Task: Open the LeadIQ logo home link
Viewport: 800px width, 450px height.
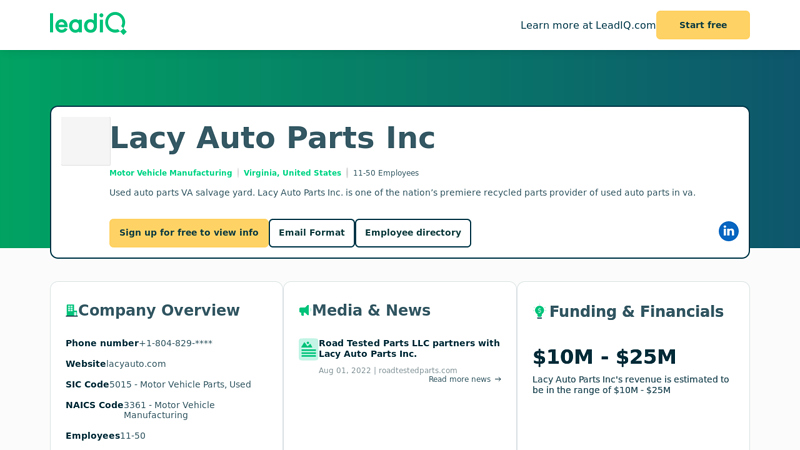Action: [88, 23]
